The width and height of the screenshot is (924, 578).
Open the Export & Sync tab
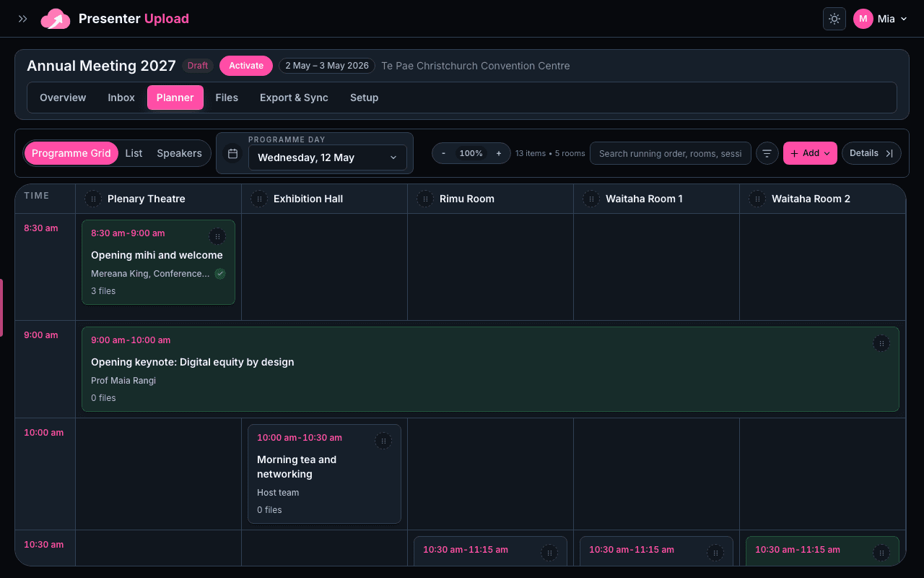[294, 98]
